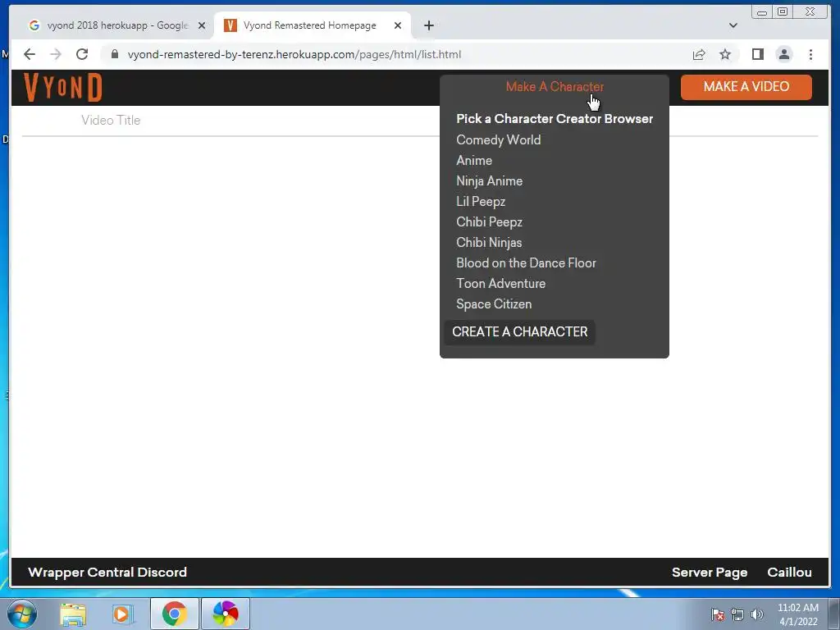Image resolution: width=840 pixels, height=630 pixels.
Task: Click the colorful pinwheel taskbar app
Action: 226,614
